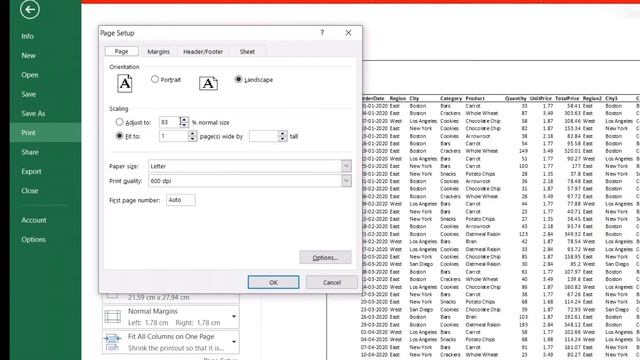
Task: Close the Page Setup dialog
Action: point(348,33)
